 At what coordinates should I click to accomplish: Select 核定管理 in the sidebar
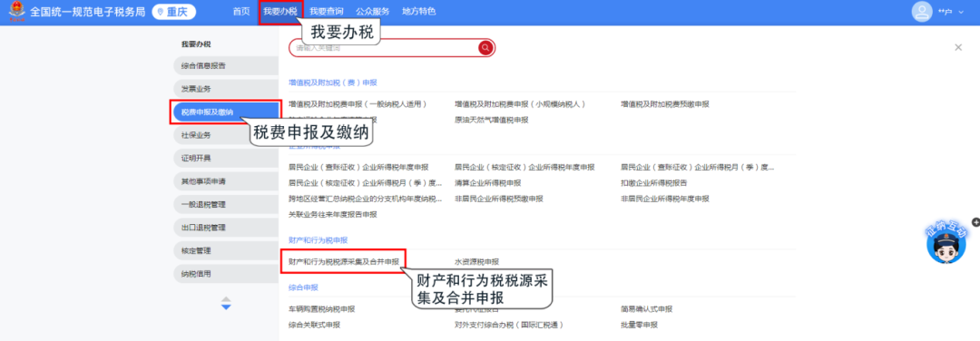[x=226, y=250]
